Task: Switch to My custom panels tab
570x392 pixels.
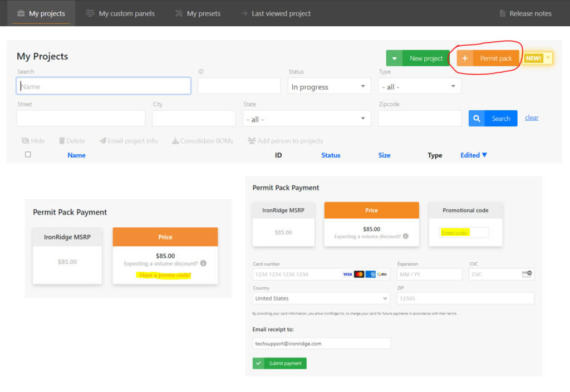Action: [120, 13]
